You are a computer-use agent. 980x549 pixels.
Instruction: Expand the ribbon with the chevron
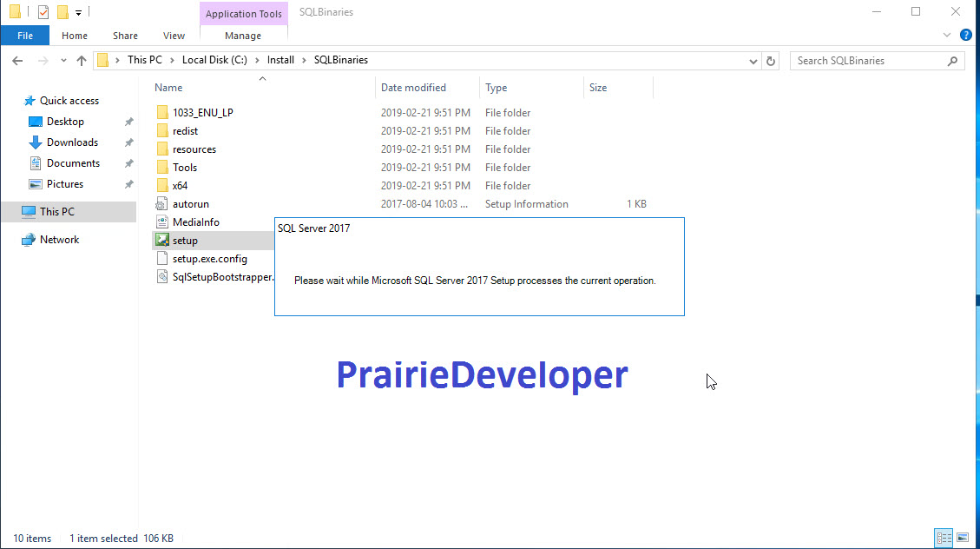click(947, 35)
